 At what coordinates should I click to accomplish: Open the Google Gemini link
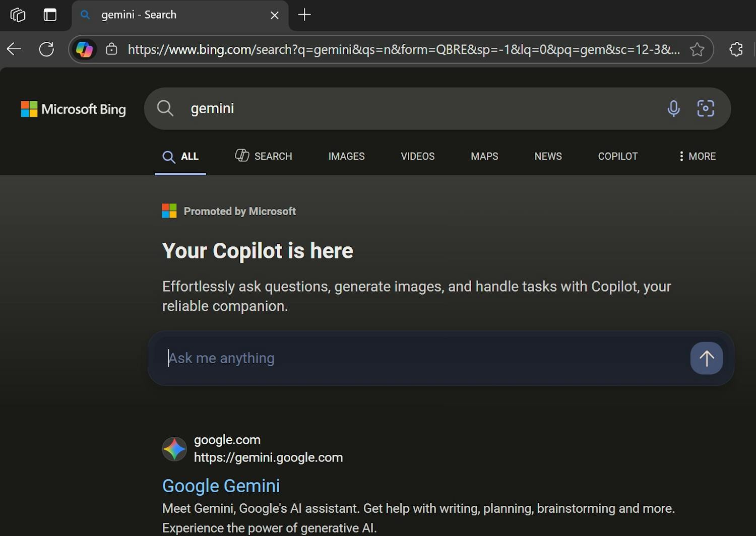click(x=221, y=485)
